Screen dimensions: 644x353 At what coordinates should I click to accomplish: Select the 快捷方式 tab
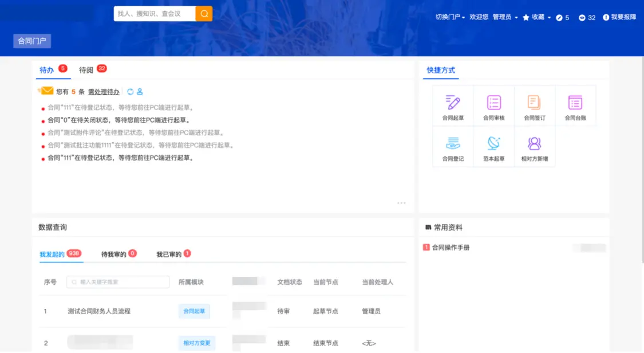pyautogui.click(x=441, y=70)
